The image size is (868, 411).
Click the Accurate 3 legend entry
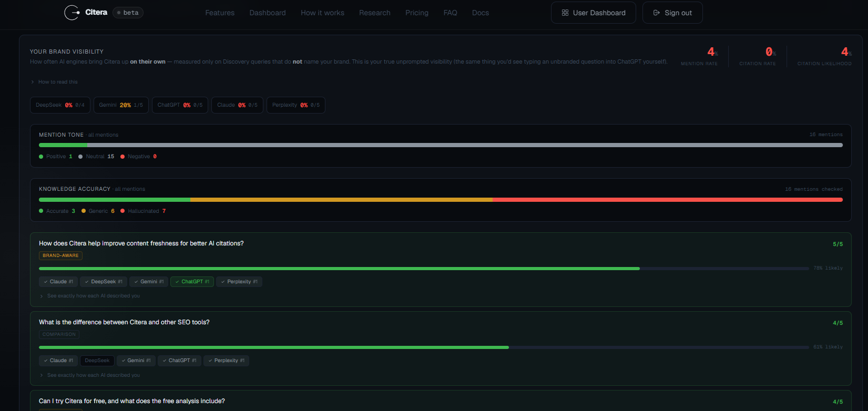point(57,211)
